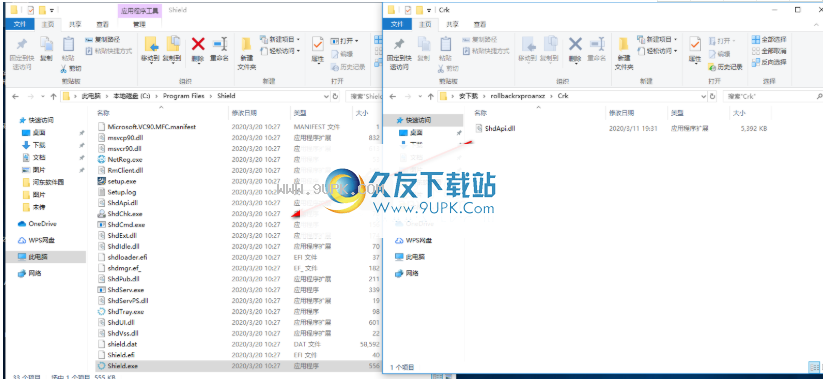This screenshot has width=826, height=383.
Task: Click Refresh button in Crk address bar
Action: click(713, 97)
